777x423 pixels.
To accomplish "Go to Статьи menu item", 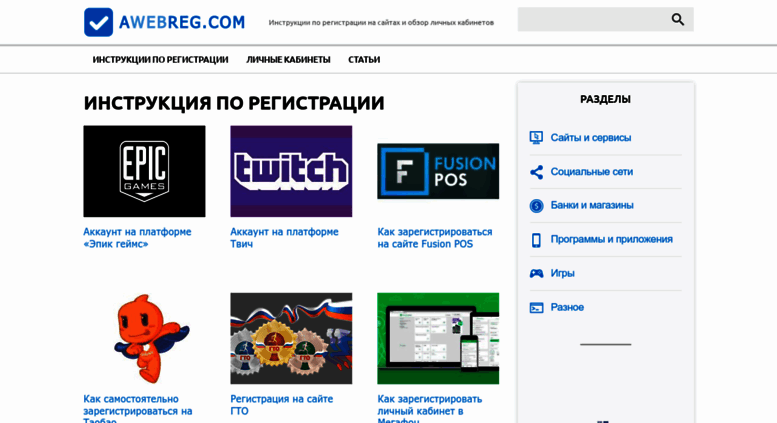I will click(364, 59).
